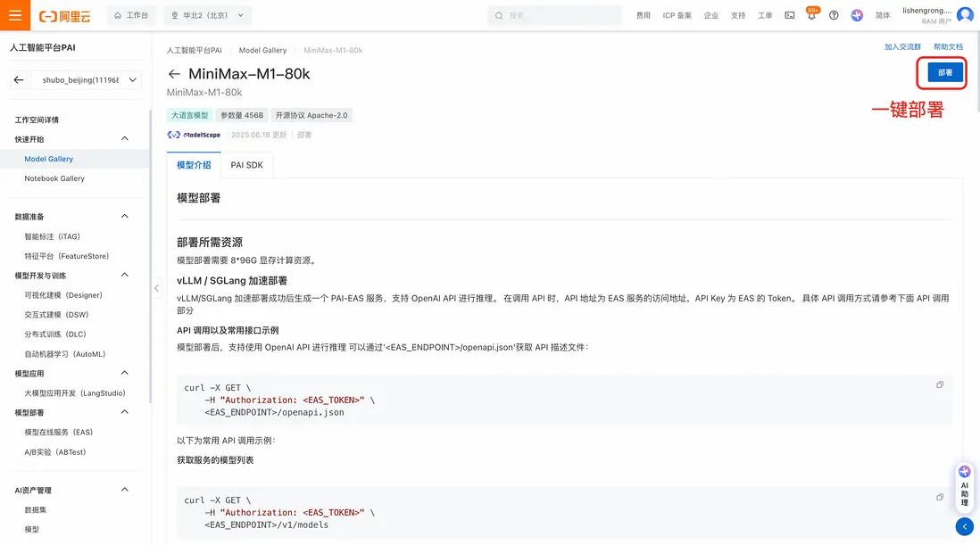
Task: Open the Cloud Shell terminal icon
Action: pyautogui.click(x=790, y=15)
